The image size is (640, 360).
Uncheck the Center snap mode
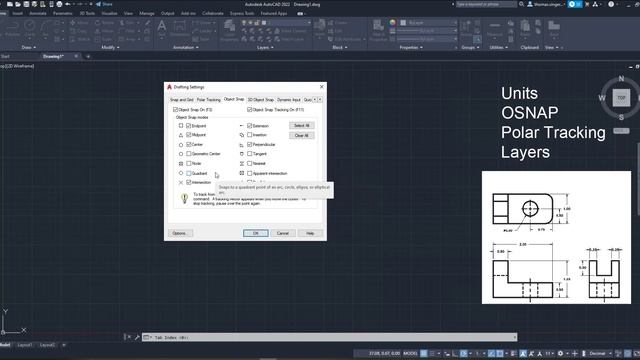click(x=189, y=144)
